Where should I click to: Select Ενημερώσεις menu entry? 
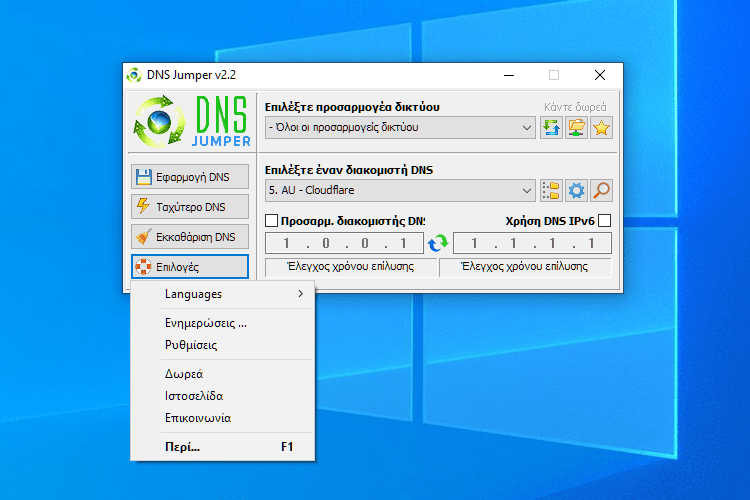[222, 323]
